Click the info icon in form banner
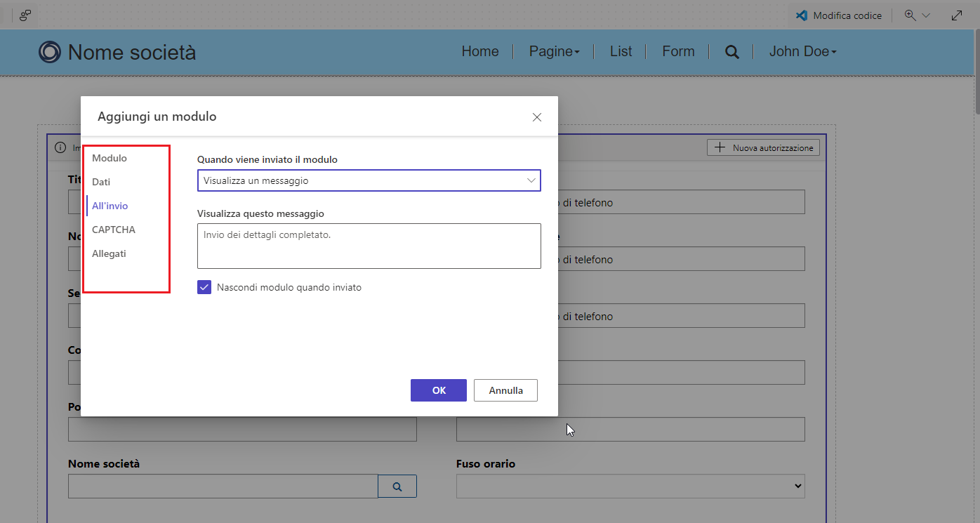 pos(60,147)
